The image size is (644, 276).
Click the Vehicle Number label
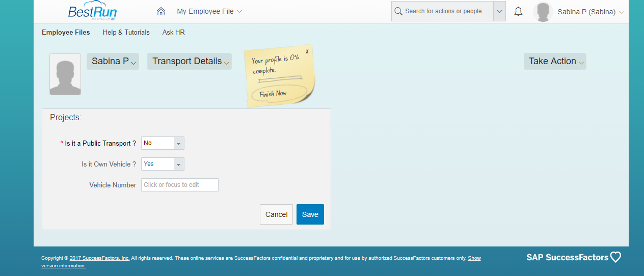pos(113,185)
